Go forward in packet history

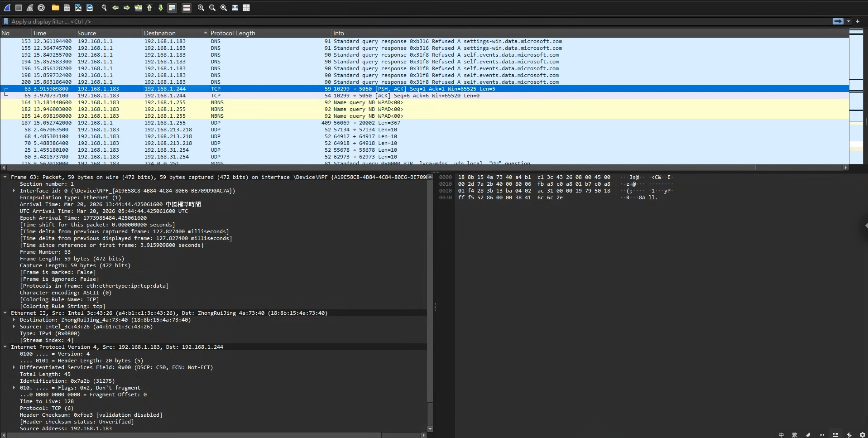coord(127,8)
